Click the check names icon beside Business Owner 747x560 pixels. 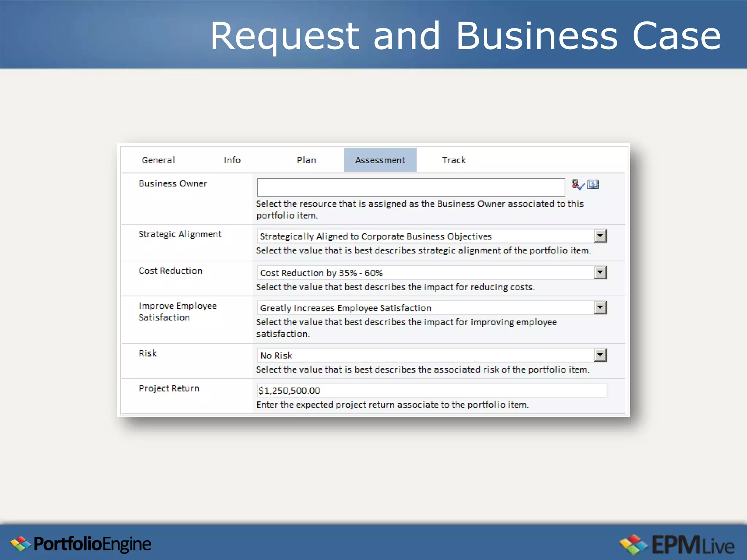(578, 184)
